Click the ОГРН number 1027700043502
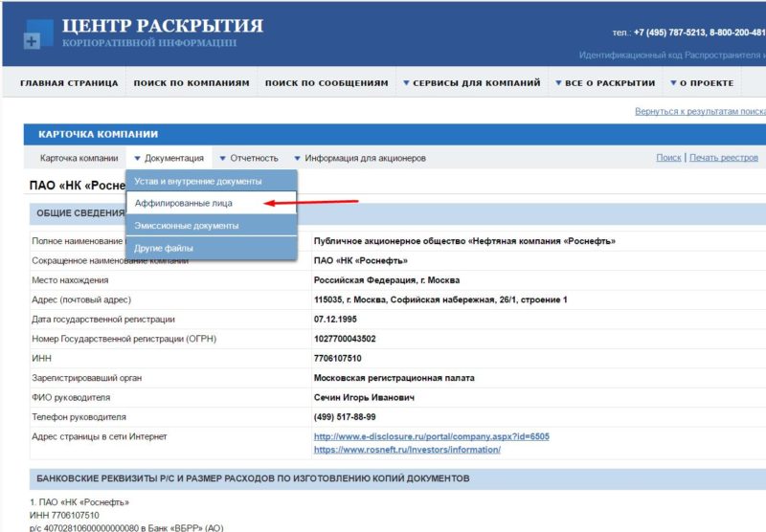The image size is (766, 532). point(345,339)
